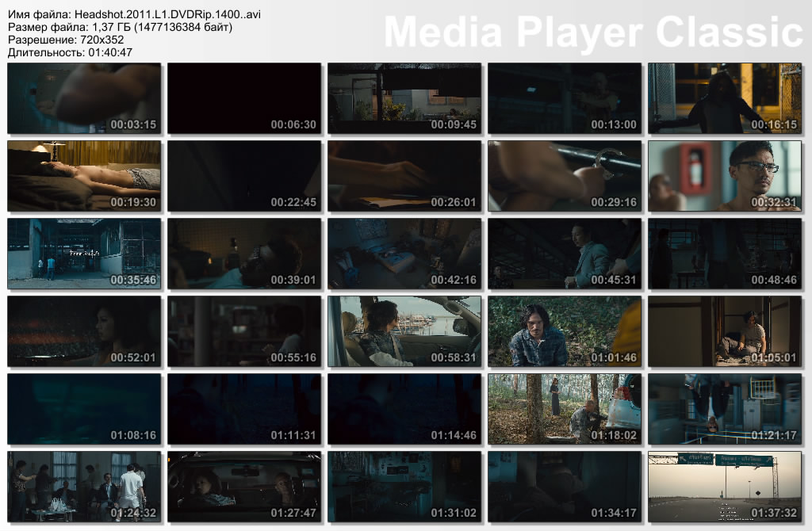The height and width of the screenshot is (531, 812).
Task: Select the thumbnail stamped 00:03:15
Action: pyautogui.click(x=84, y=98)
